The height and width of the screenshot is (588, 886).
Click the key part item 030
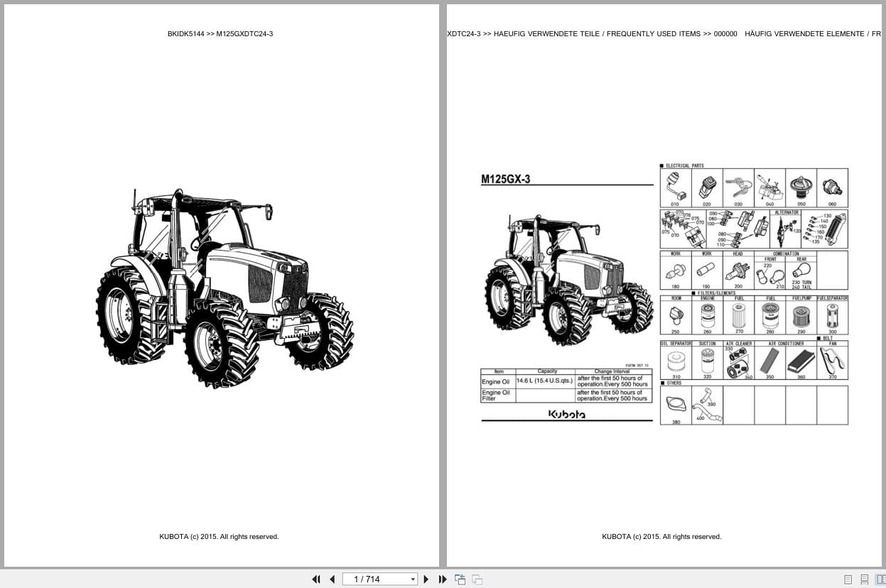(x=738, y=187)
